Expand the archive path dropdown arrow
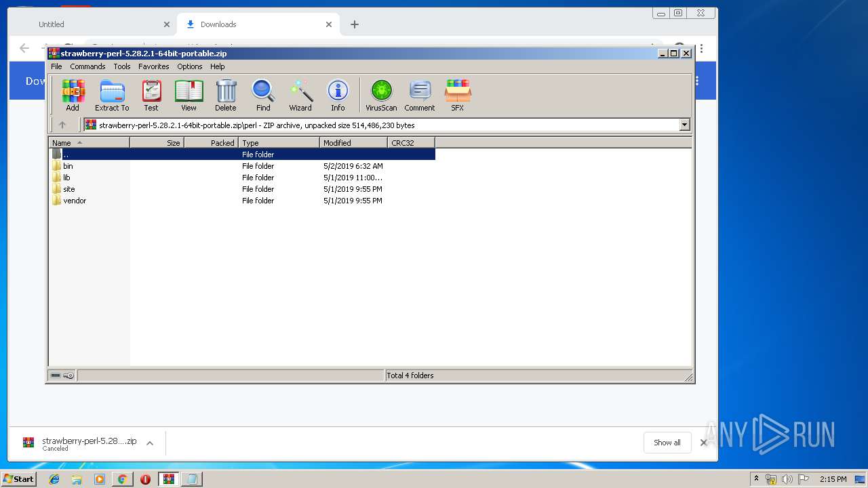Screen dimensions: 868x488 (684, 125)
